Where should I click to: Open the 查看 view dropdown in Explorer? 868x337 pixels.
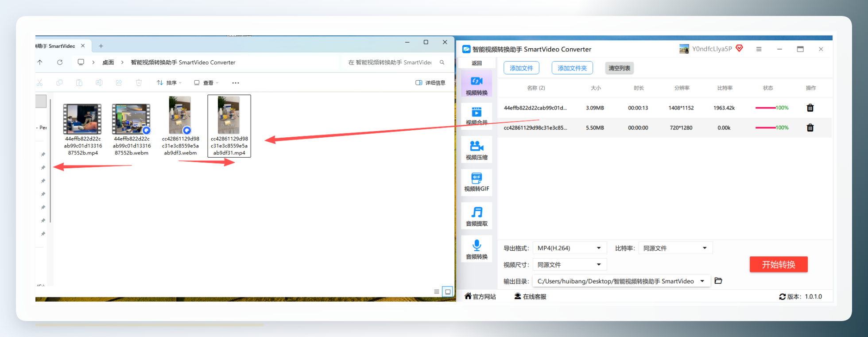[206, 83]
